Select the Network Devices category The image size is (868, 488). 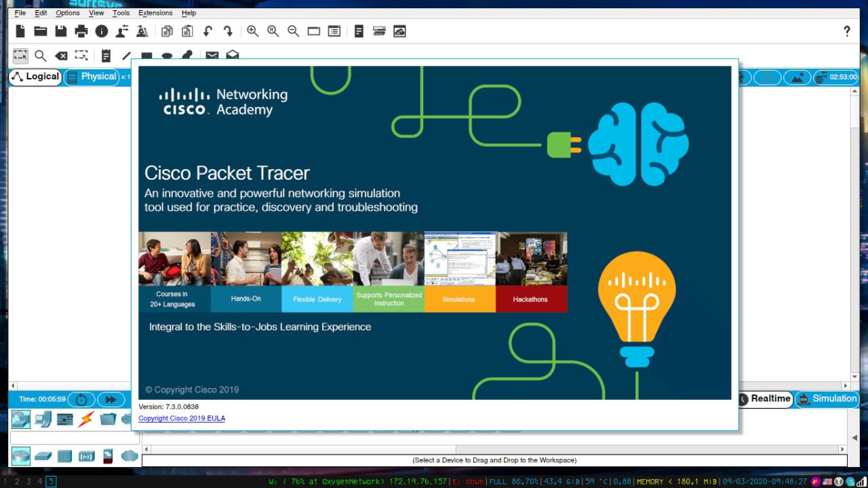[21, 419]
